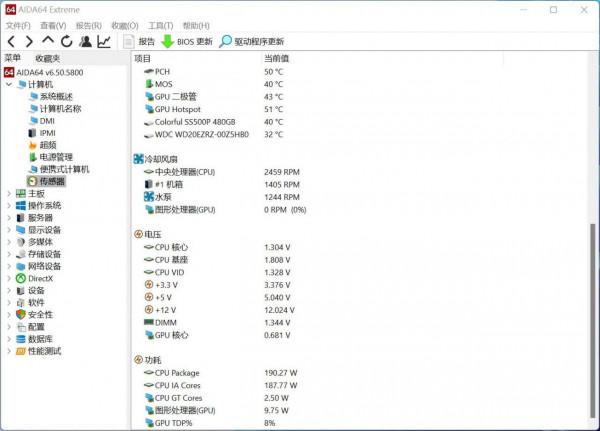The height and width of the screenshot is (431, 600).
Task: Select the CPU Package power row
Action: [220, 372]
